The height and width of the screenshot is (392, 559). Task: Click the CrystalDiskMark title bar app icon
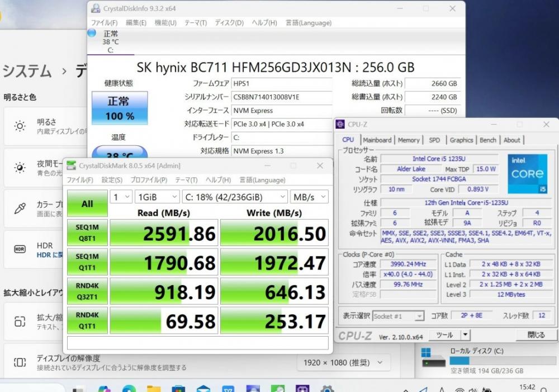click(x=72, y=166)
